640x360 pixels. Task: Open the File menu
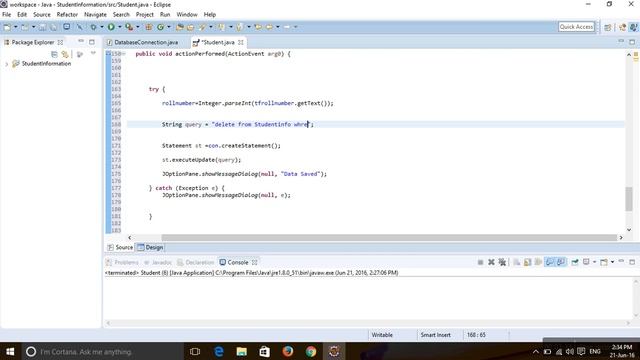pyautogui.click(x=7, y=14)
